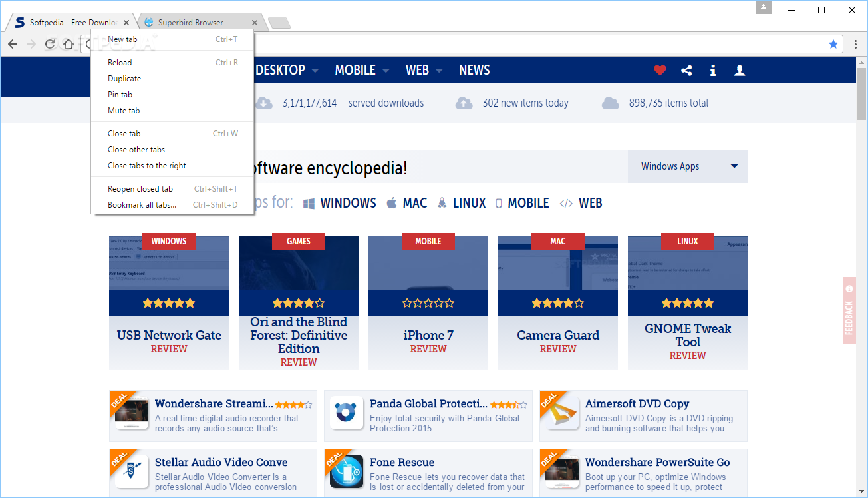
Task: Choose Close tab from context menu
Action: tap(172, 134)
